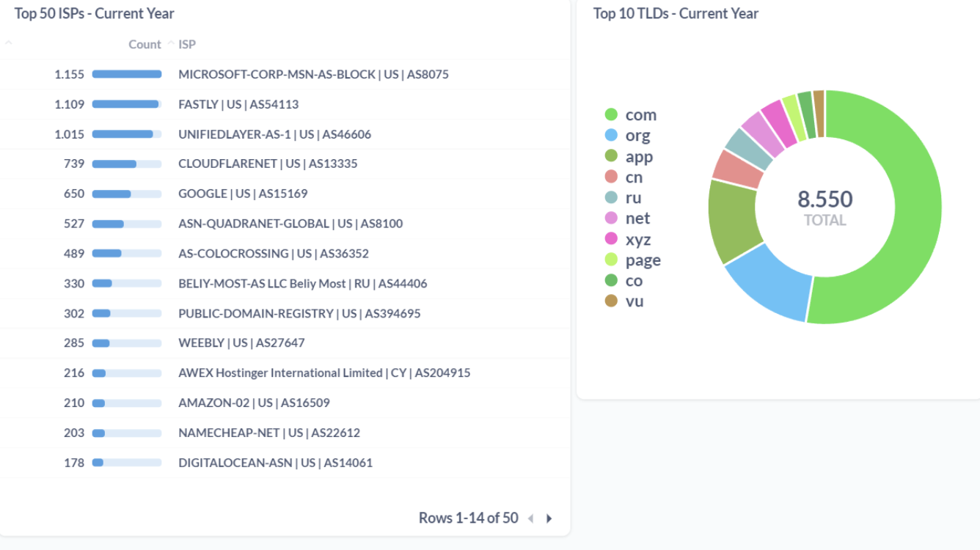Go to next page of ISP rows
Screen dimensions: 980x550
[549, 518]
